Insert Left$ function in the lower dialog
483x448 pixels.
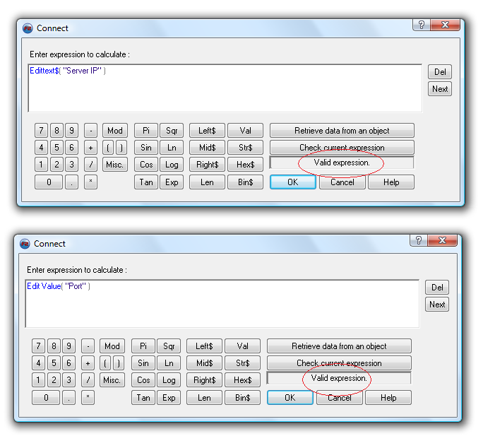point(204,346)
